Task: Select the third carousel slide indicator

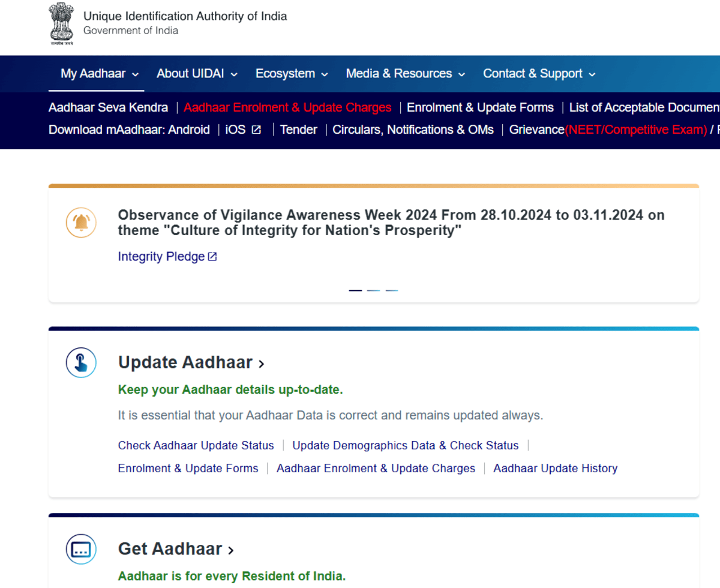Action: click(392, 290)
